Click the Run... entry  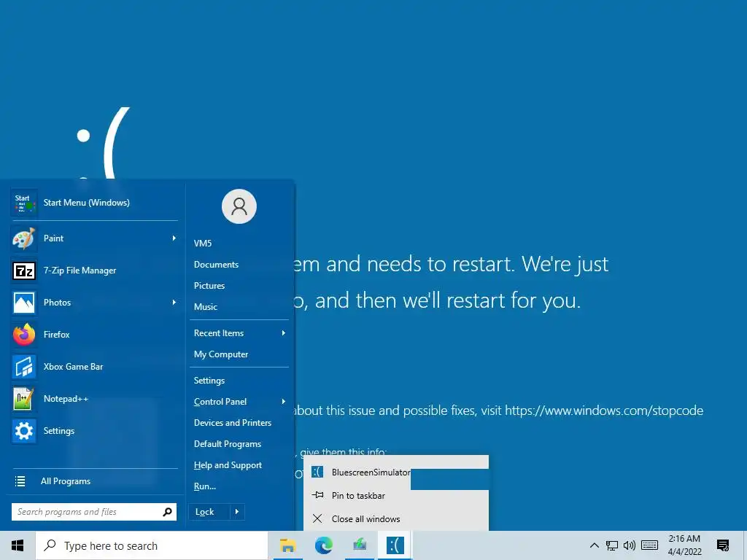205,486
